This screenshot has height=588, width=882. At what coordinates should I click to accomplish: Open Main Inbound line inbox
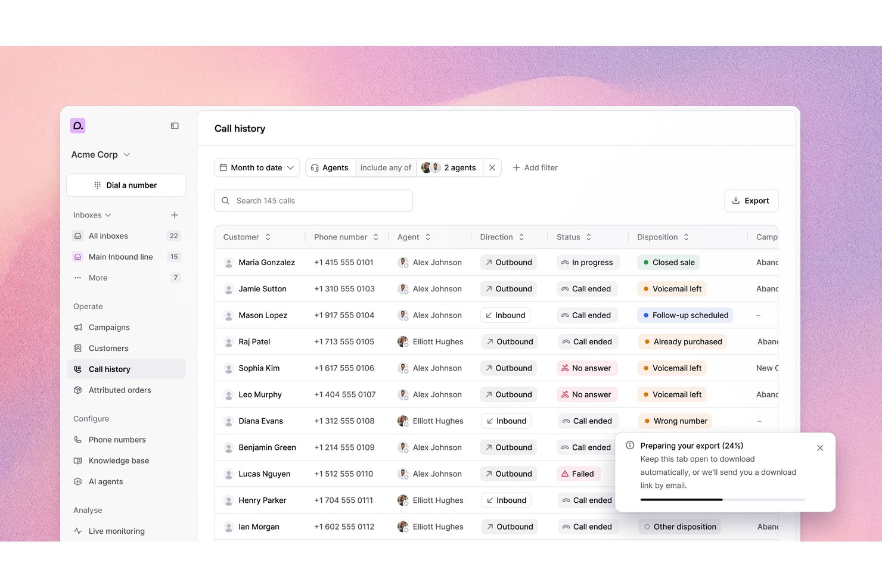126,257
